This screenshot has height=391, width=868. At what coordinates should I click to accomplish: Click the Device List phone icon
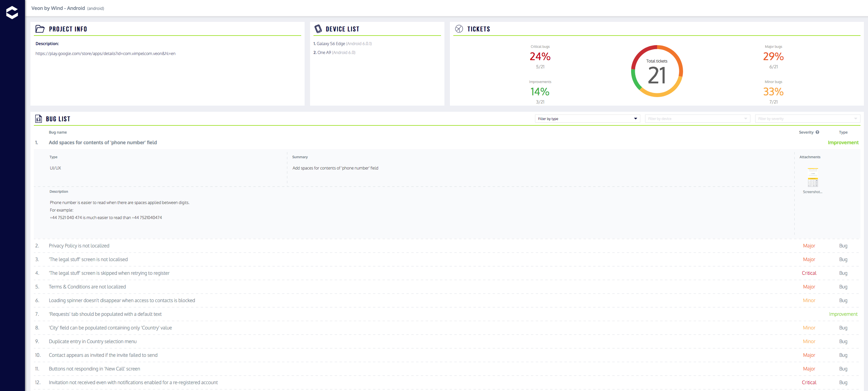point(318,29)
